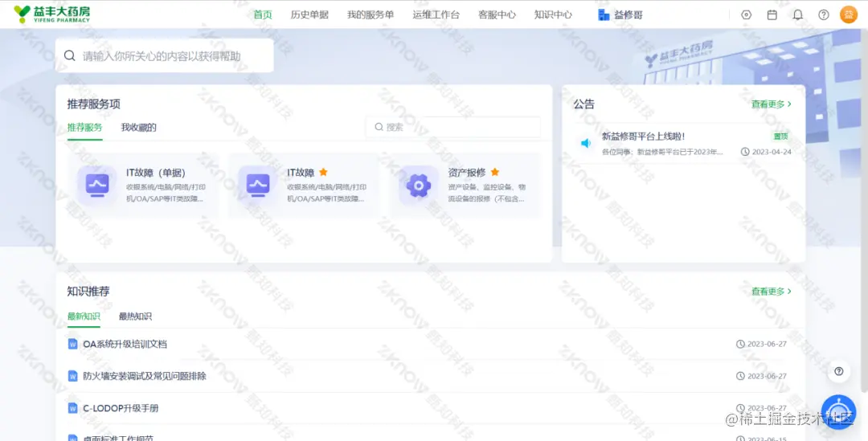
Task: Click the announcement summary beginning 各位同事
Action: point(662,152)
